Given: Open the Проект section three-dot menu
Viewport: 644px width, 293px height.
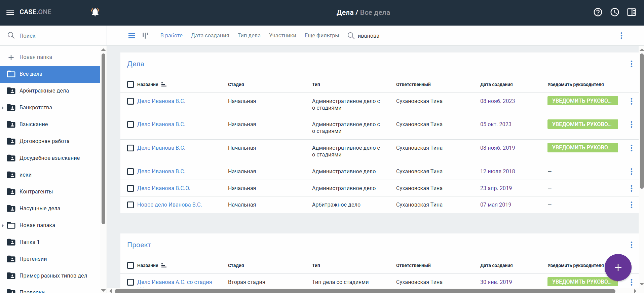Looking at the screenshot, I should [x=632, y=245].
